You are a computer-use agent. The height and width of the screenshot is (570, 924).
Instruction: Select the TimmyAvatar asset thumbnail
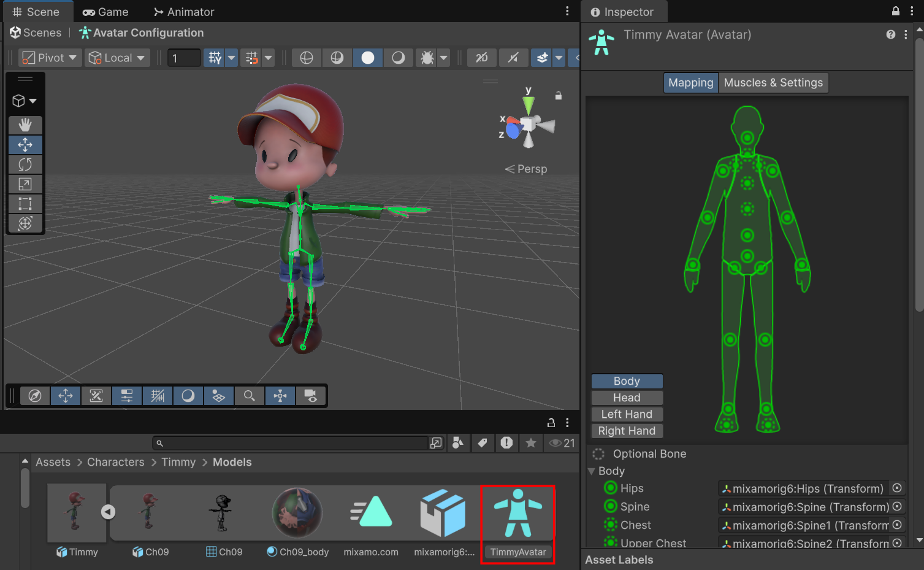coord(518,523)
